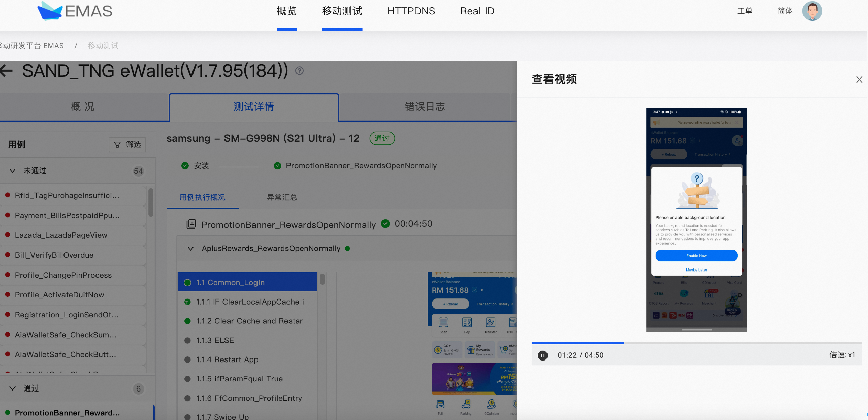Click device name samsung – SM-G998N
The width and height of the screenshot is (868, 420).
click(x=263, y=138)
